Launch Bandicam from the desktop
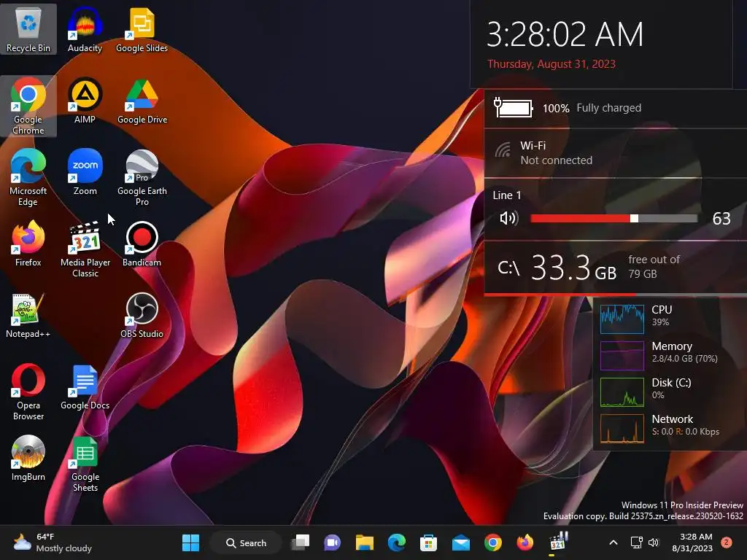This screenshot has height=560, width=747. [142, 244]
